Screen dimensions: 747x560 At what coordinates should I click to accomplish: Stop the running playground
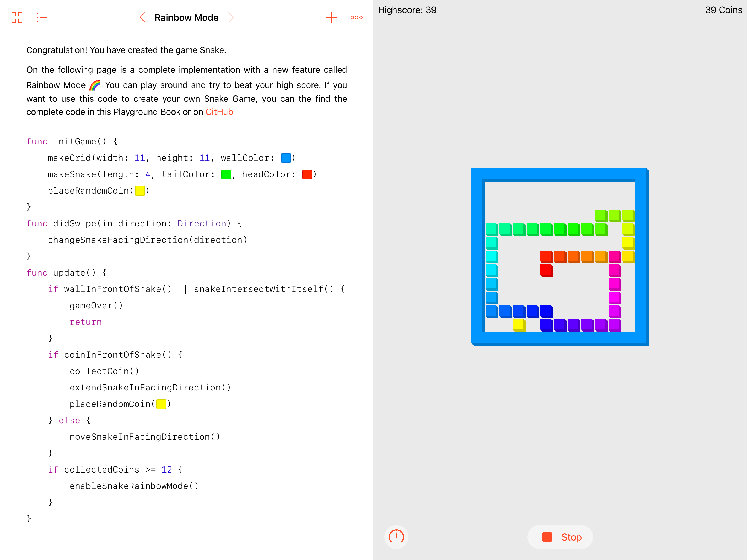[560, 537]
